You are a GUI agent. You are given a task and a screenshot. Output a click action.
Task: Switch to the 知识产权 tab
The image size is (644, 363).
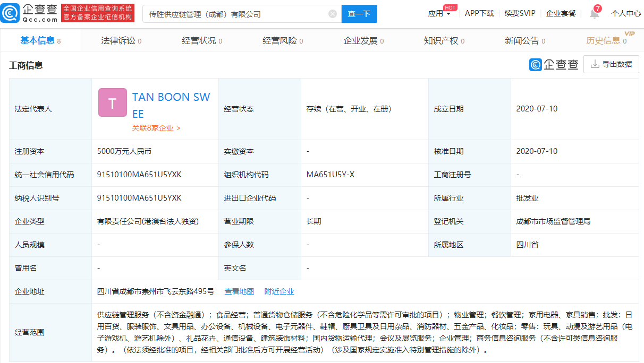pos(444,40)
